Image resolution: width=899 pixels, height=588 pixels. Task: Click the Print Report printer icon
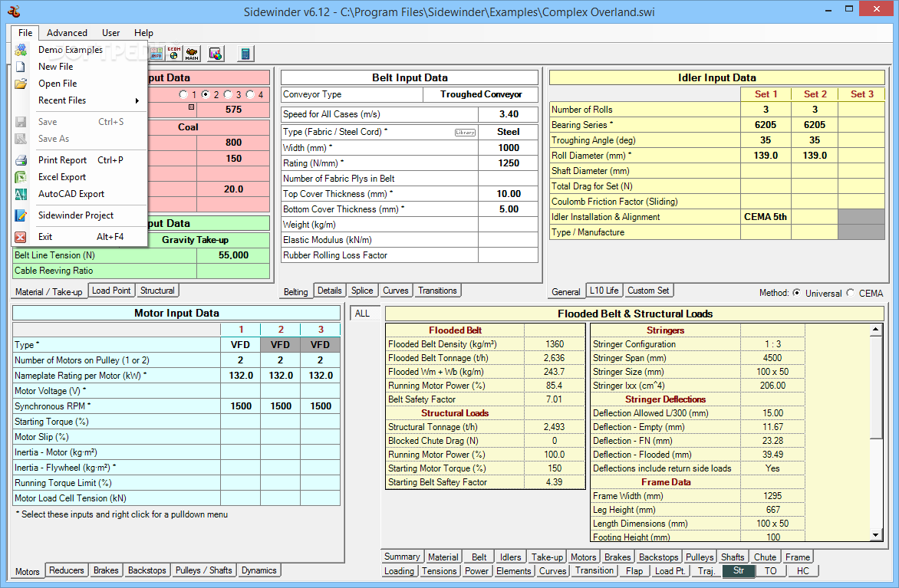point(21,160)
